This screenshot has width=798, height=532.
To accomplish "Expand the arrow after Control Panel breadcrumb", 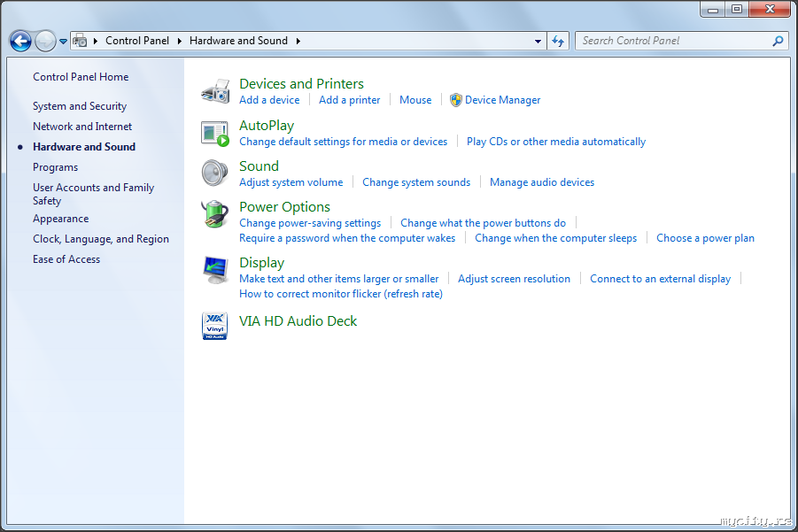I will pyautogui.click(x=179, y=41).
